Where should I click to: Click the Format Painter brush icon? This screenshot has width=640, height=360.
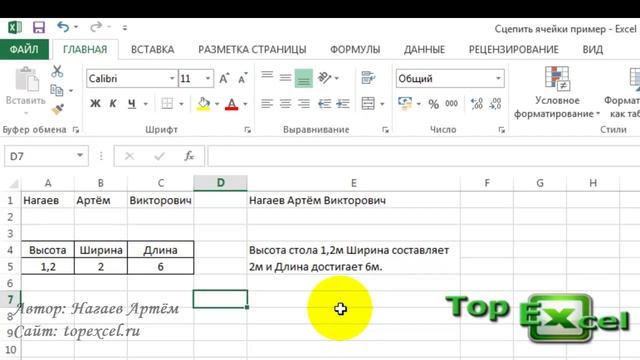tap(58, 109)
